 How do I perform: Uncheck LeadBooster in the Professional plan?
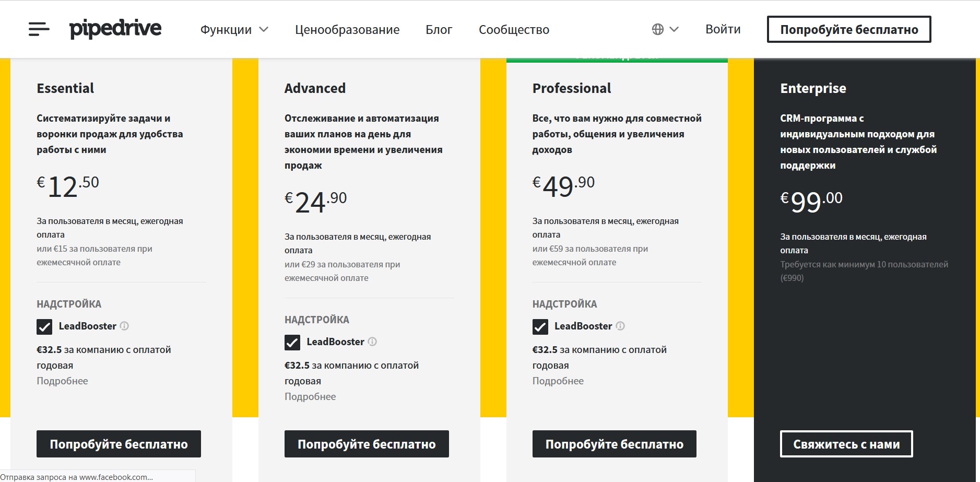point(540,327)
